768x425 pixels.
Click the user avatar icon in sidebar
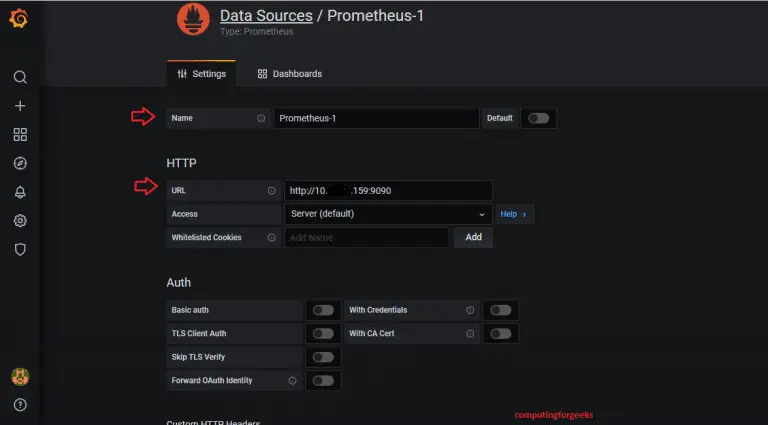[x=20, y=377]
